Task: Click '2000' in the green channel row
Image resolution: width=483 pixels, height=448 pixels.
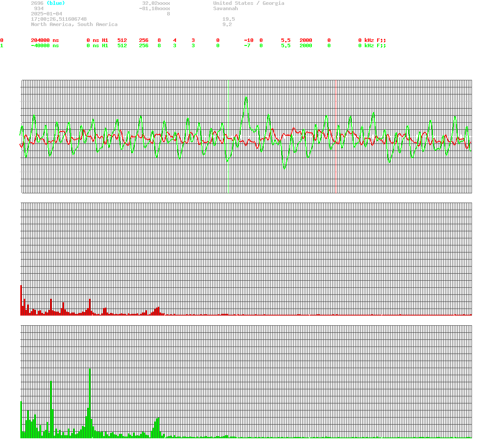Action: tap(306, 45)
